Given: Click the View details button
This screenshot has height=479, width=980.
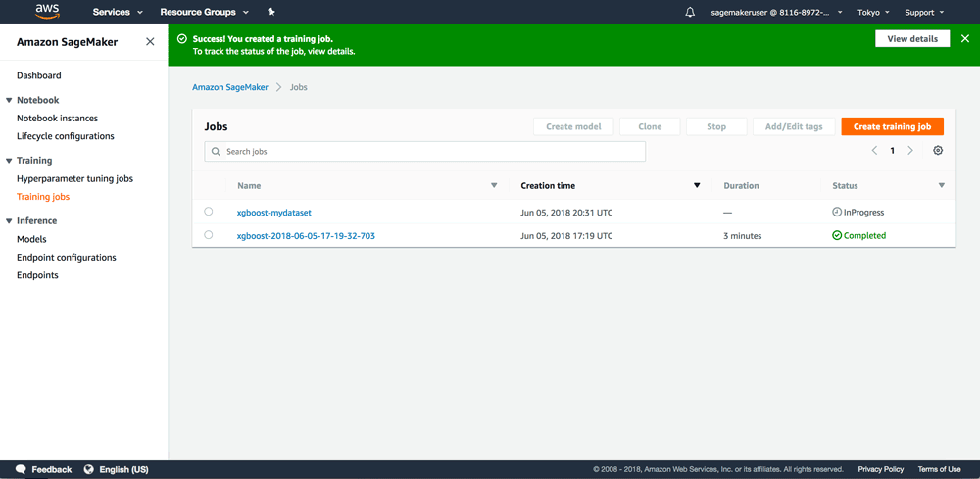Looking at the screenshot, I should point(912,39).
